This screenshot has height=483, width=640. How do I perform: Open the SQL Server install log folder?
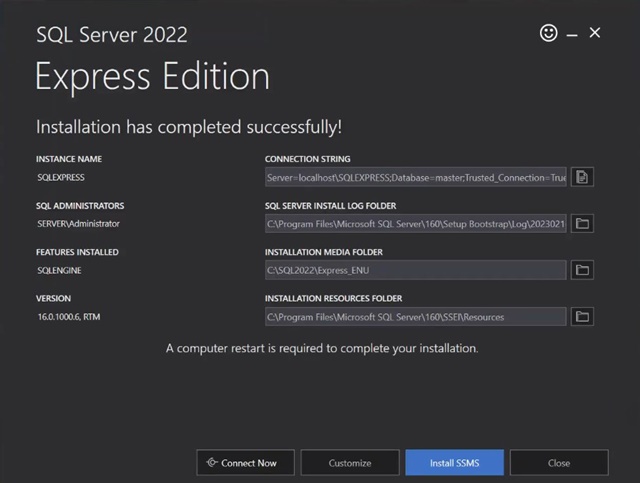(582, 223)
